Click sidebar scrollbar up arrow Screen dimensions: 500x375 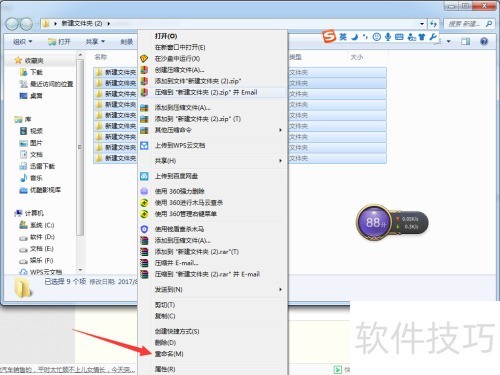(x=80, y=54)
